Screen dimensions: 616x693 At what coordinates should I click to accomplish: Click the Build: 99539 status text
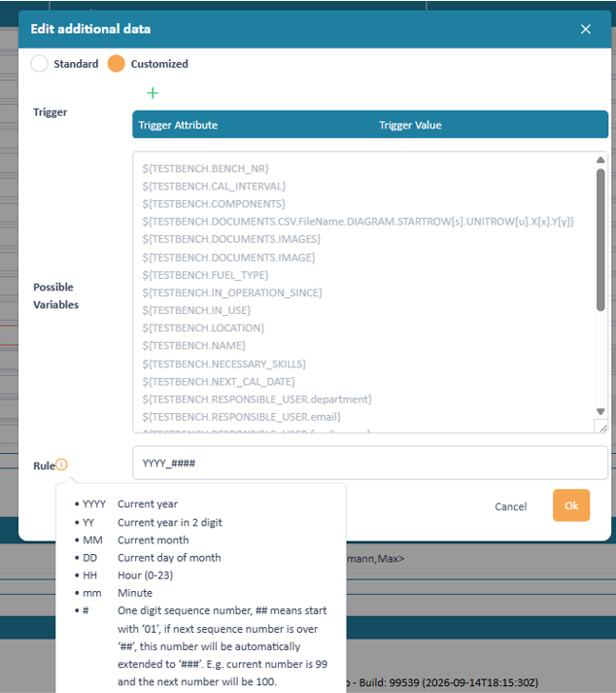tap(448, 682)
